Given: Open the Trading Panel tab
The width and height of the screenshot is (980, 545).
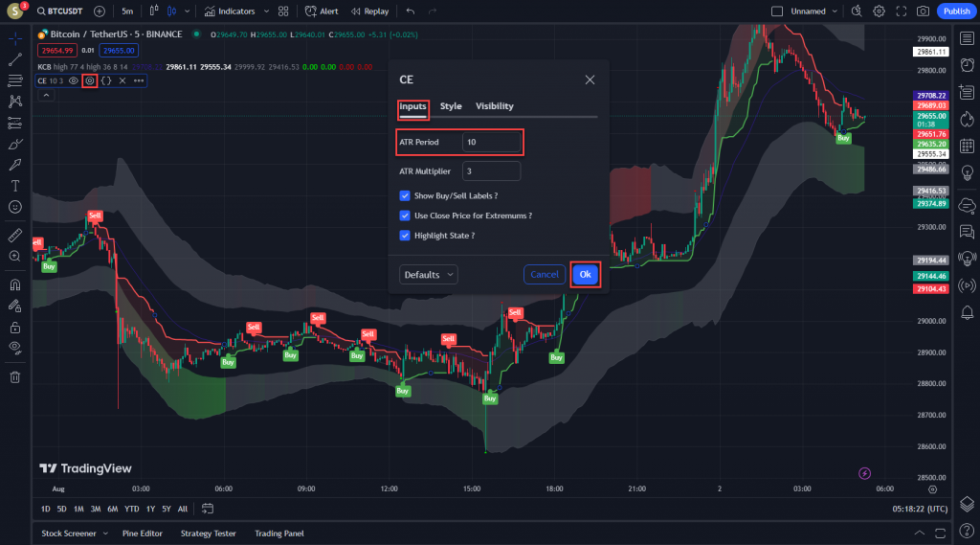Looking at the screenshot, I should click(x=279, y=534).
